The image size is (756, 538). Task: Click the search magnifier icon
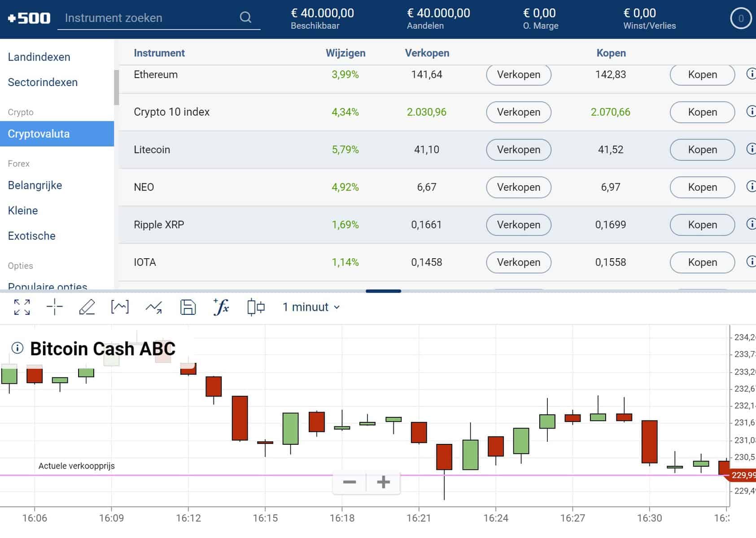coord(245,17)
